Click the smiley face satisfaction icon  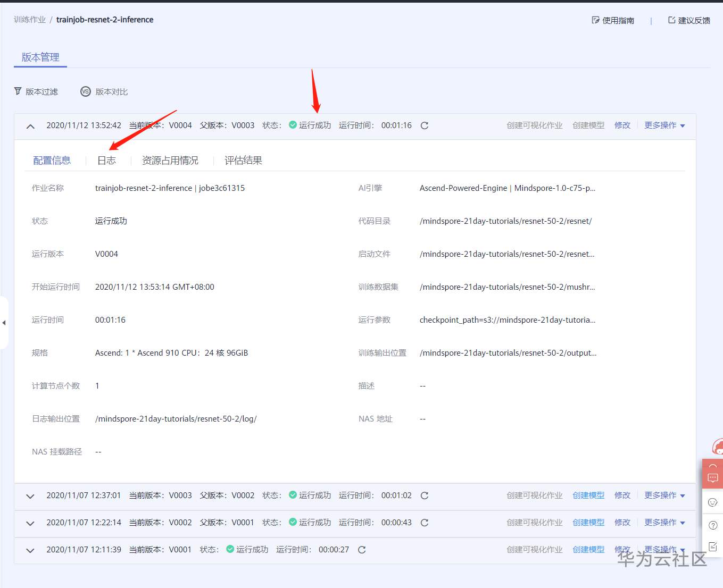pos(713,502)
